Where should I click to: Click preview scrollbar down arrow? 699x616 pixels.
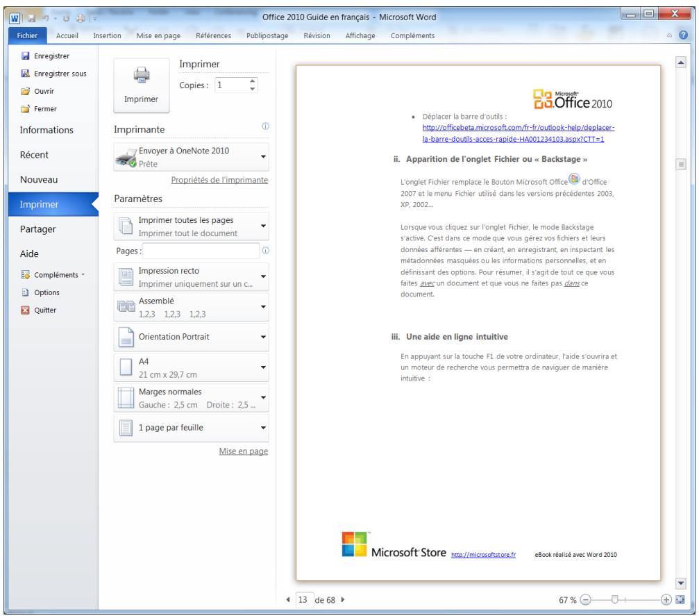[x=681, y=583]
